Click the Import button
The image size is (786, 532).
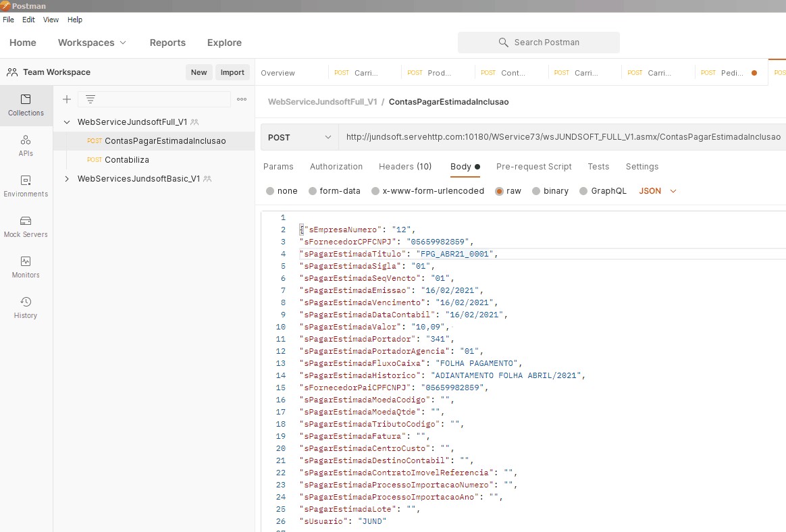click(232, 72)
